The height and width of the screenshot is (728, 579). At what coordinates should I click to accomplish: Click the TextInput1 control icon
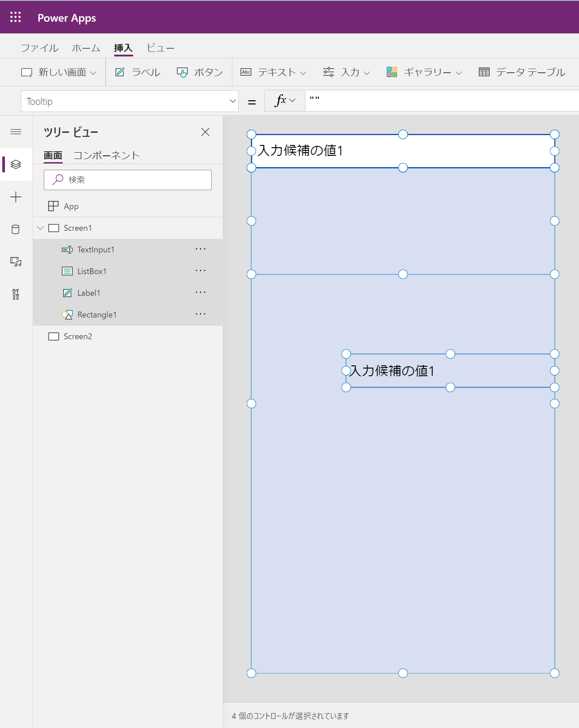tap(67, 250)
